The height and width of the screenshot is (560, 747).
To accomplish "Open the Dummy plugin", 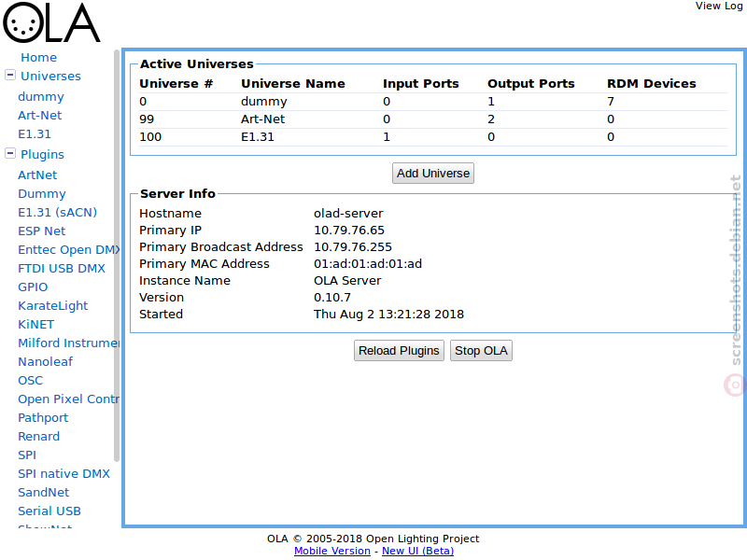I will [x=41, y=194].
